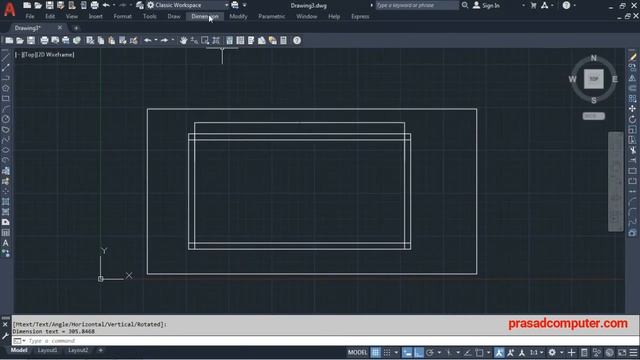Toggle Polar Tracking in status bar
The width and height of the screenshot is (640, 360).
(x=430, y=352)
